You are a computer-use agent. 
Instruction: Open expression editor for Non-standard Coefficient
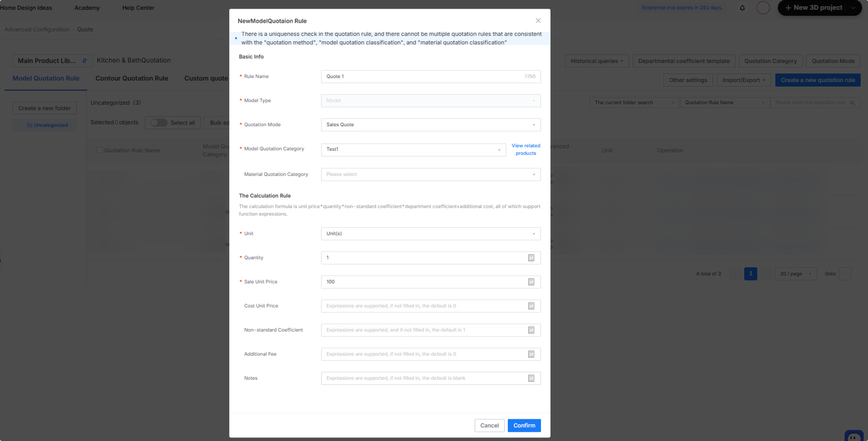point(531,330)
